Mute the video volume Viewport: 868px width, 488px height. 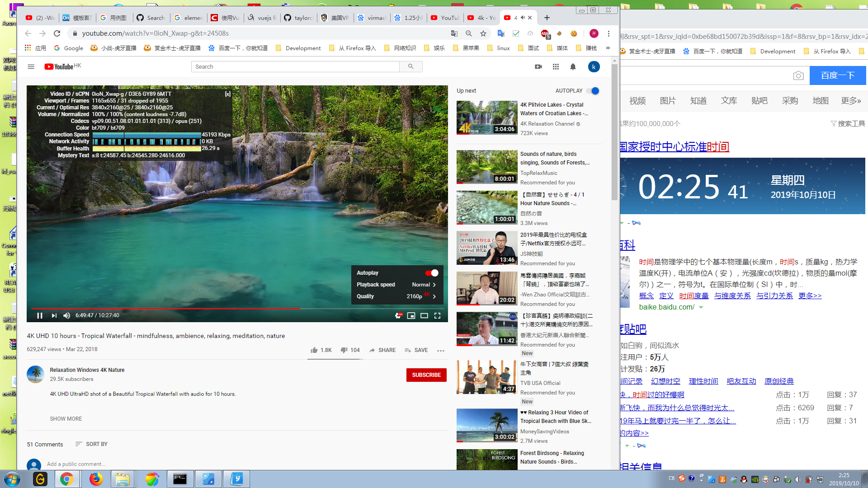pos(67,315)
